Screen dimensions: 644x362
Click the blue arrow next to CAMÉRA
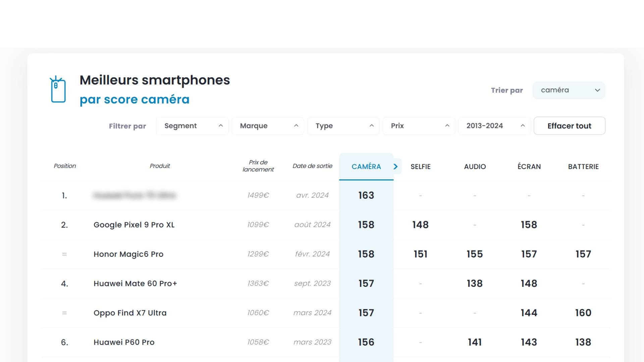395,167
